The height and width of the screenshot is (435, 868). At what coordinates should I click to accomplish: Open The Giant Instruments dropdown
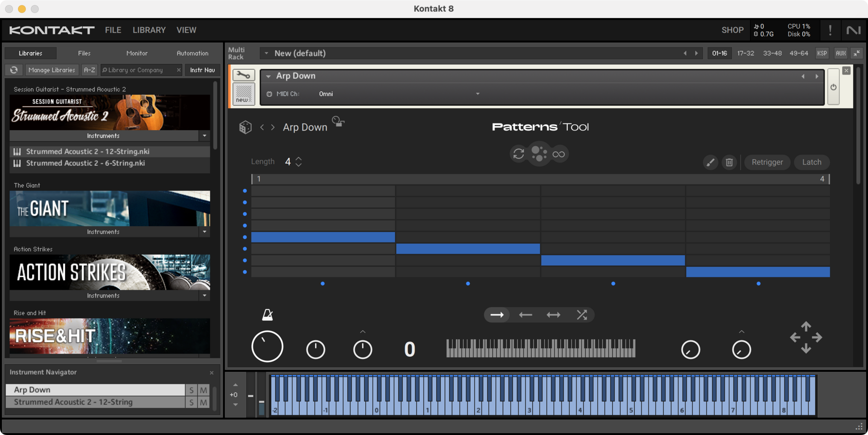(204, 232)
